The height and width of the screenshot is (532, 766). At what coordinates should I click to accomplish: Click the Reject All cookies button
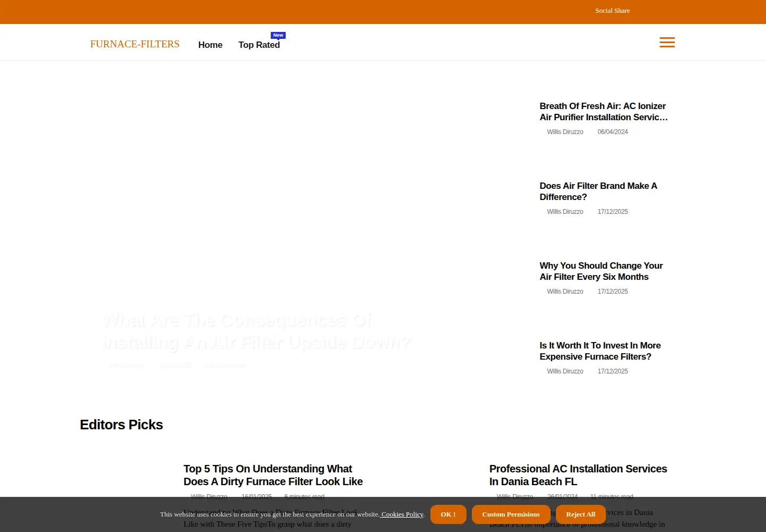click(x=580, y=514)
